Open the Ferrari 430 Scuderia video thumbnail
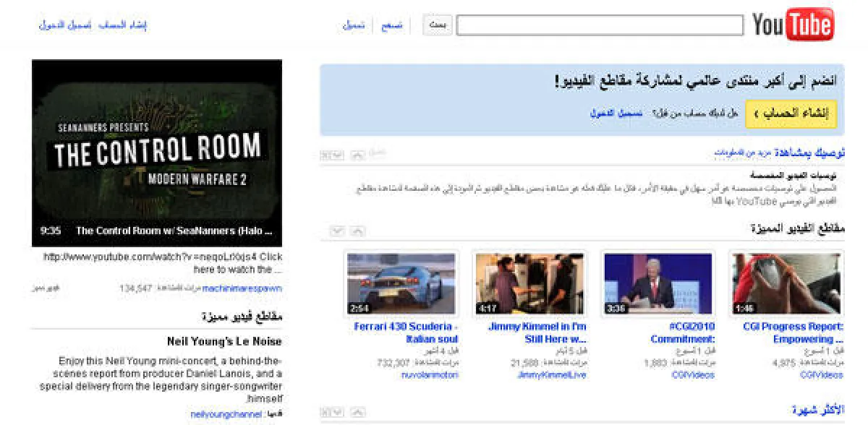This screenshot has height=425, width=868. [x=402, y=283]
